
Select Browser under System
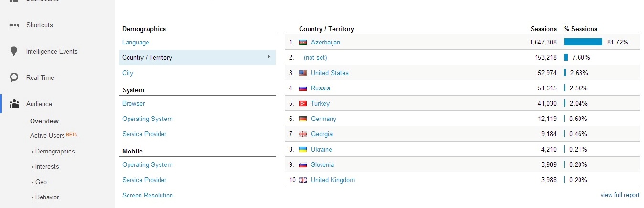[x=134, y=103]
